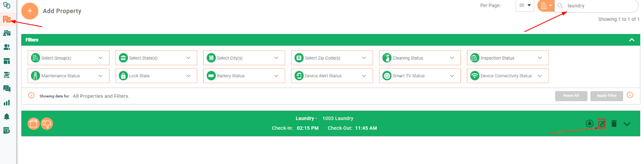The image size is (644, 164).
Task: Click the info icon beside Apply Filter
Action: coord(630,95)
